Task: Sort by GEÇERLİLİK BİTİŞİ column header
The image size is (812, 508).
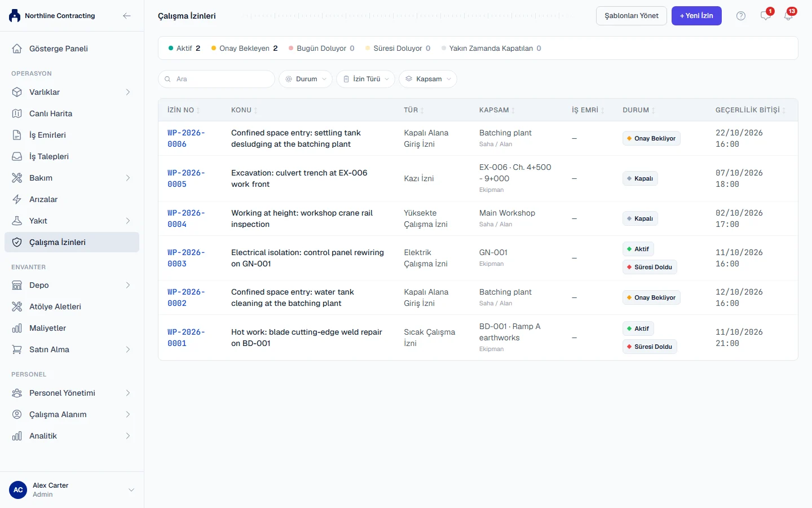Action: pos(751,110)
